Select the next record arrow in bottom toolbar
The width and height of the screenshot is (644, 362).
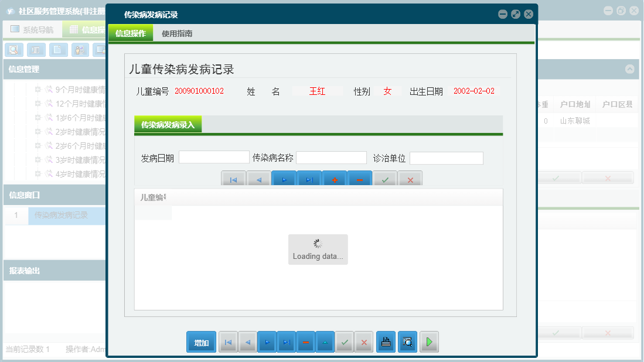(267, 341)
